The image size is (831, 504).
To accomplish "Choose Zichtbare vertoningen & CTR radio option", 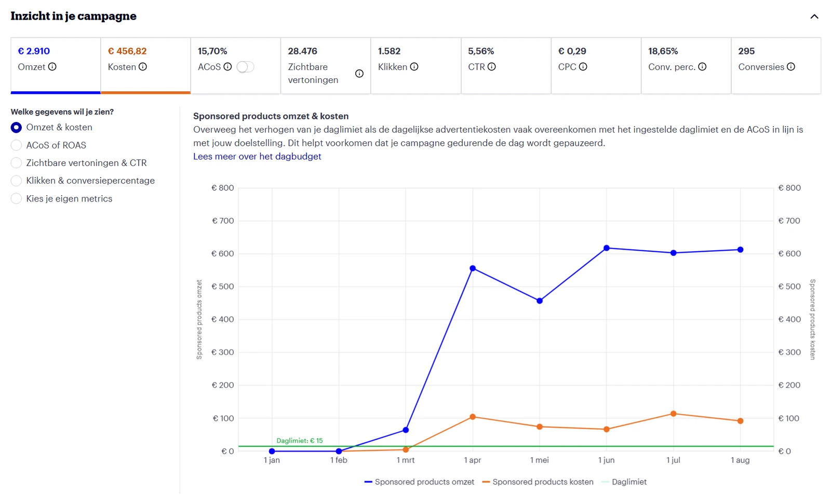I will point(16,163).
